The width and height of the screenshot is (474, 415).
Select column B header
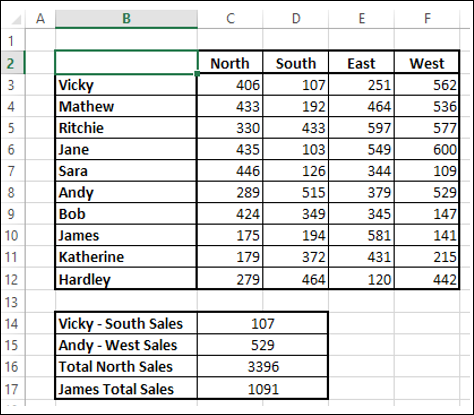(126, 19)
